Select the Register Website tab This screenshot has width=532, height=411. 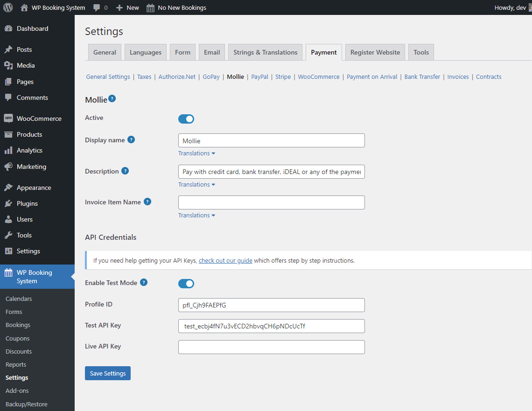coord(375,52)
